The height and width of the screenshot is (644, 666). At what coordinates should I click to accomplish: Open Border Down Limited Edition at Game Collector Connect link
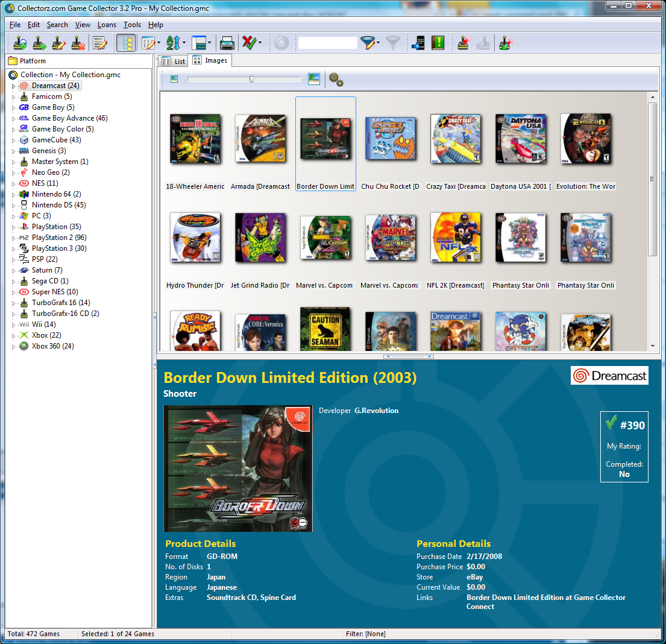pos(546,602)
